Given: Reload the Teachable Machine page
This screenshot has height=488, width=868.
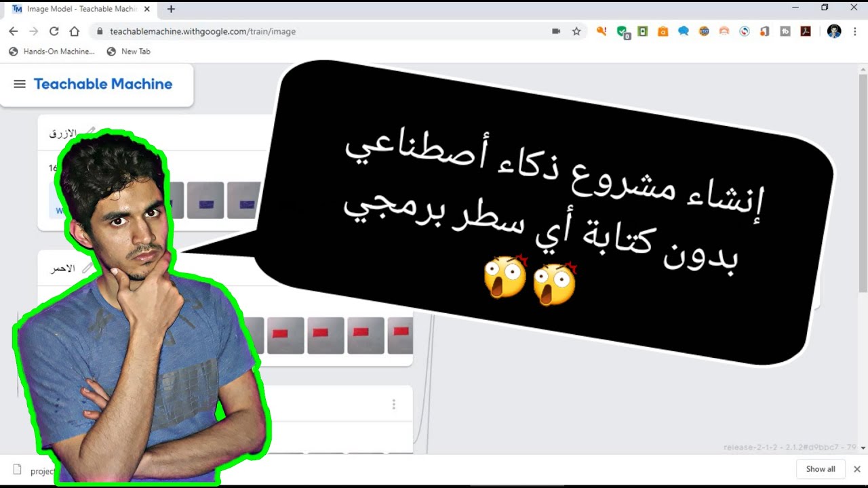Looking at the screenshot, I should click(x=54, y=31).
